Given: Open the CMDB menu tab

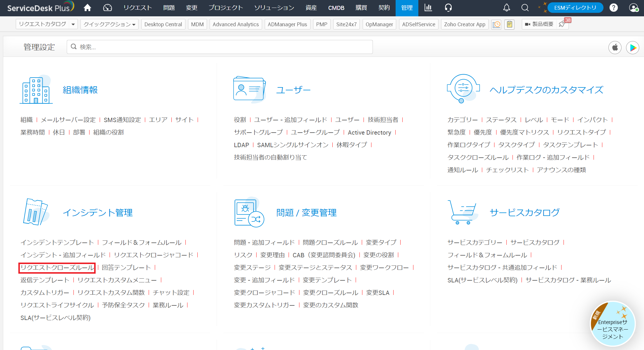Looking at the screenshot, I should 336,8.
